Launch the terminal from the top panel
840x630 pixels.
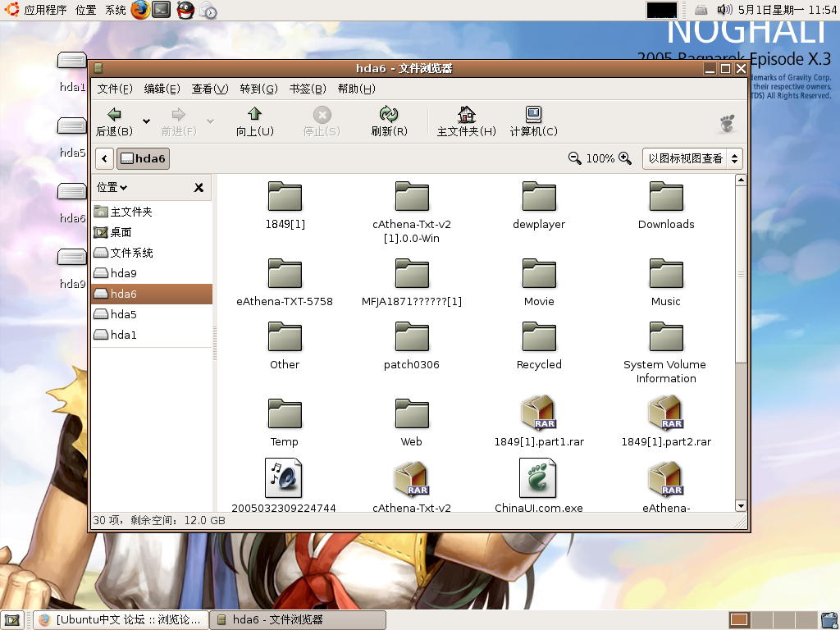162,10
